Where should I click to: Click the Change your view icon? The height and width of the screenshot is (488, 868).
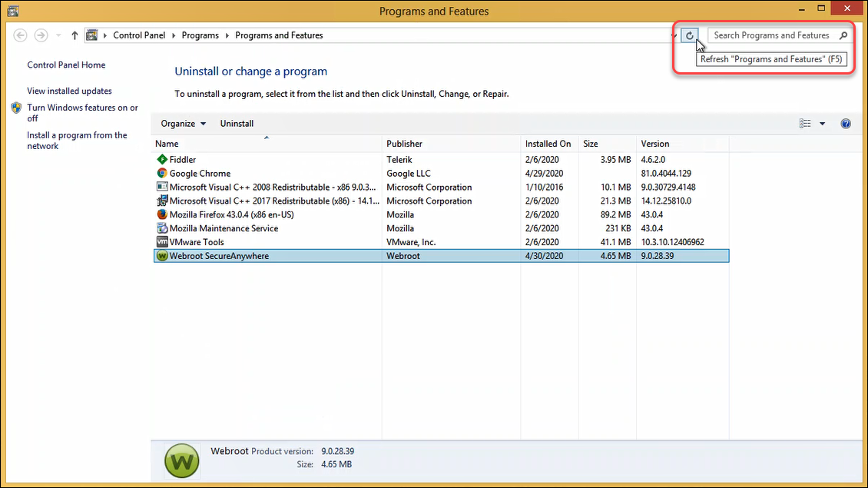coord(805,124)
